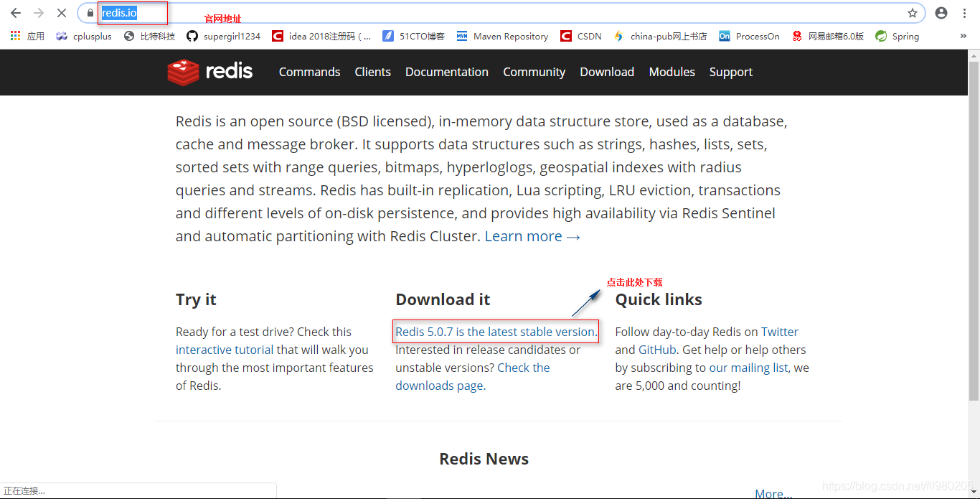Open the Spring bookmark
The image size is (980, 499).
[x=897, y=36]
